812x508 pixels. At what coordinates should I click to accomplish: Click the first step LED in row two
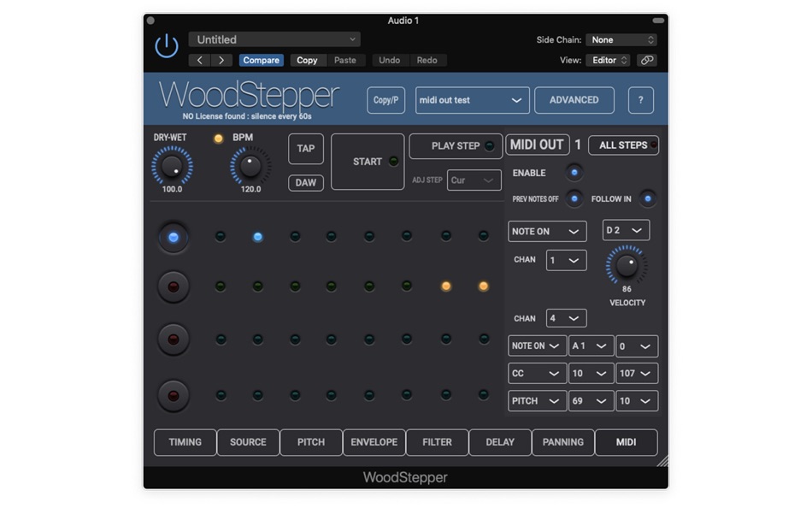[x=220, y=286]
